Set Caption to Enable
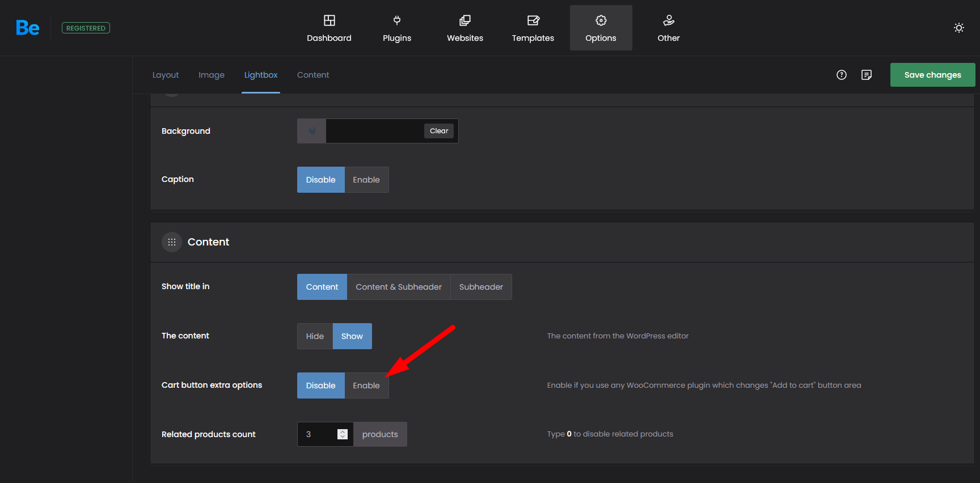 (366, 180)
